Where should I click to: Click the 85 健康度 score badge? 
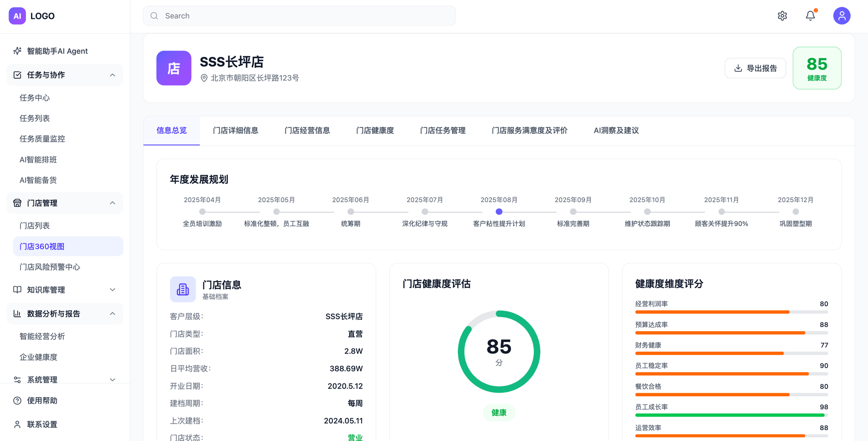tap(817, 68)
